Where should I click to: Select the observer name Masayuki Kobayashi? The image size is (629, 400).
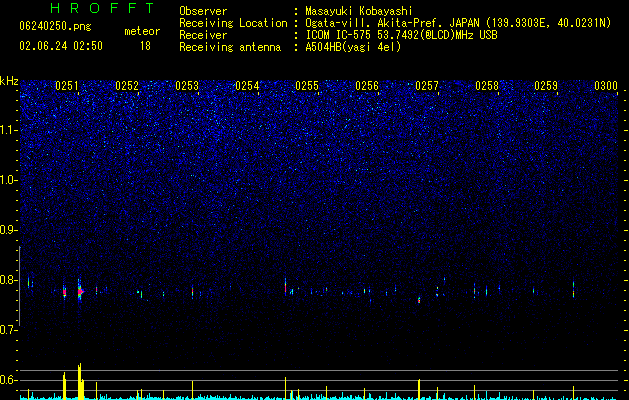[x=359, y=11]
